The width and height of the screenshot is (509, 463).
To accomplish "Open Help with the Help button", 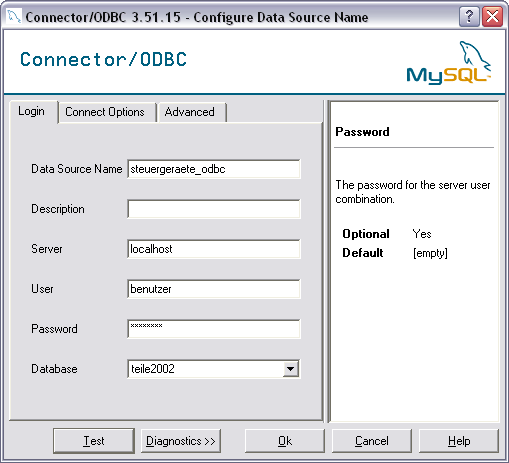I will pyautogui.click(x=459, y=441).
